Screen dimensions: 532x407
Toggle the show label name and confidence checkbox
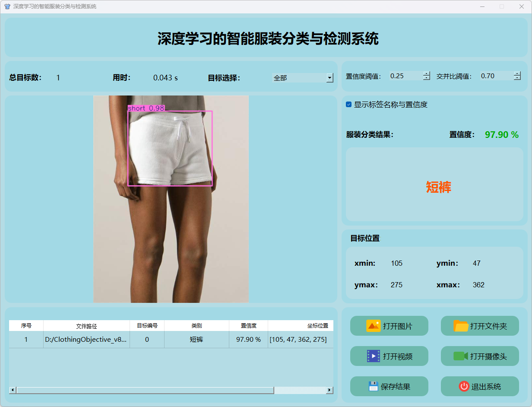pyautogui.click(x=349, y=105)
